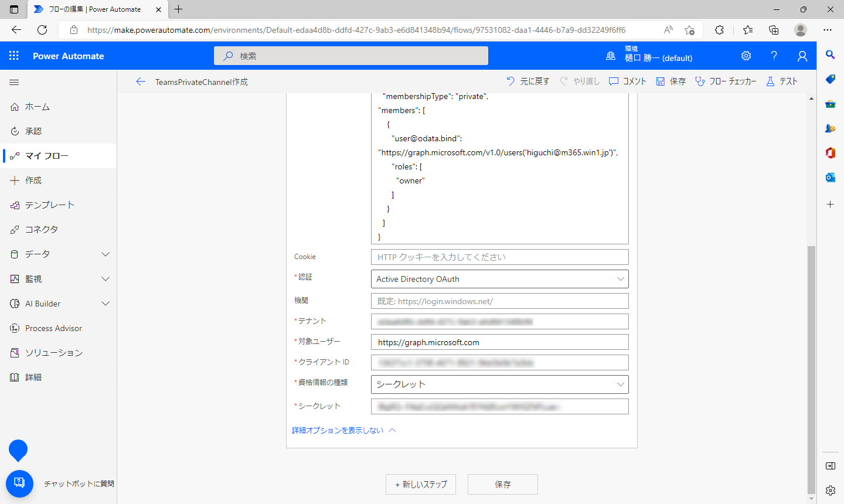Open Process Advisor in the sidebar
Image resolution: width=844 pixels, height=504 pixels.
(x=59, y=328)
